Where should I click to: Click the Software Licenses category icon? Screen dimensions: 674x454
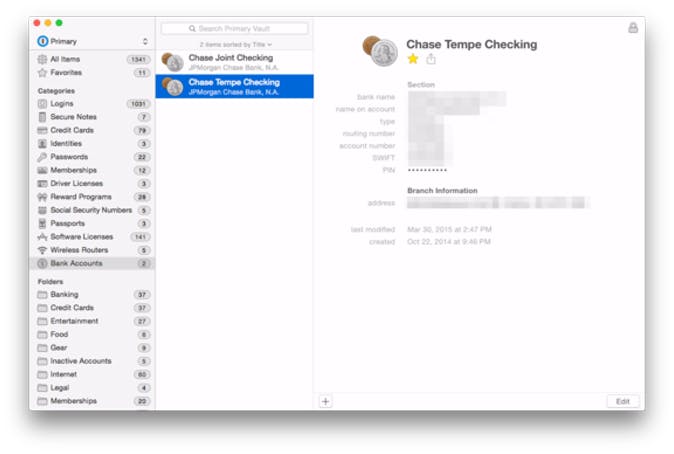[42, 237]
